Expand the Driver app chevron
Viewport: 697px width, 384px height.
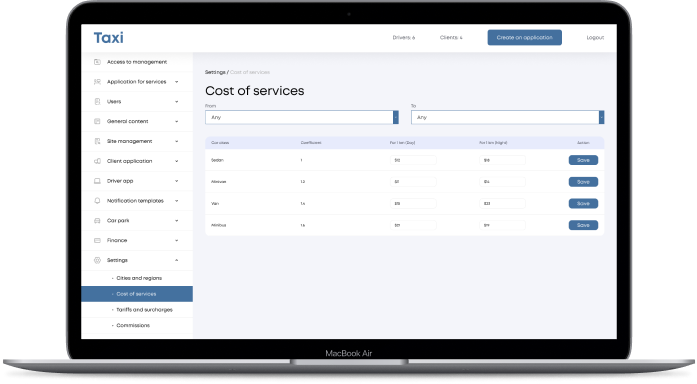(176, 181)
